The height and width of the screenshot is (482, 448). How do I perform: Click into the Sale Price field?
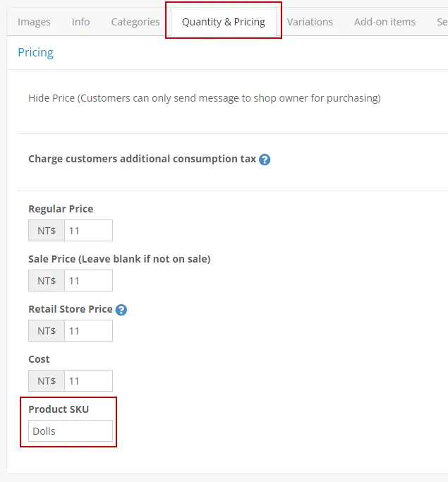[88, 281]
